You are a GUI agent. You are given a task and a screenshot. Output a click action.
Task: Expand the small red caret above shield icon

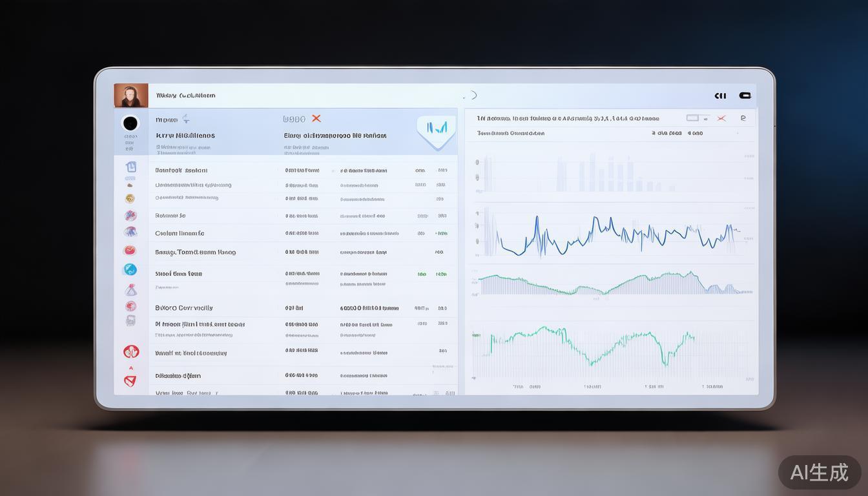pos(130,367)
